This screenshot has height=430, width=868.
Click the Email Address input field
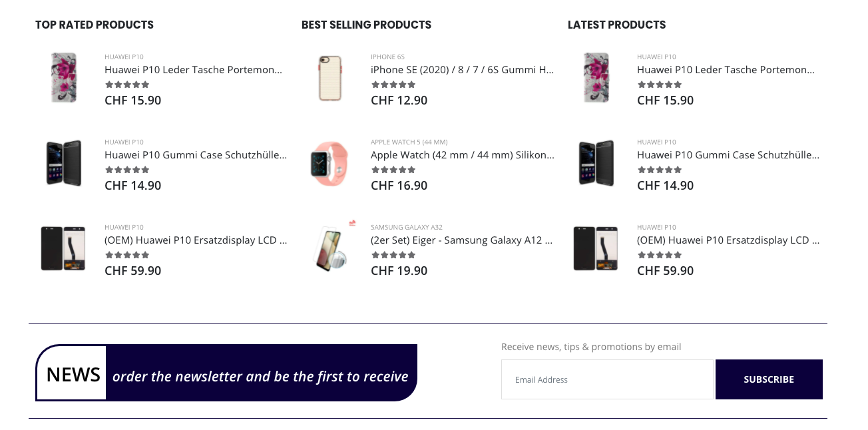607,379
